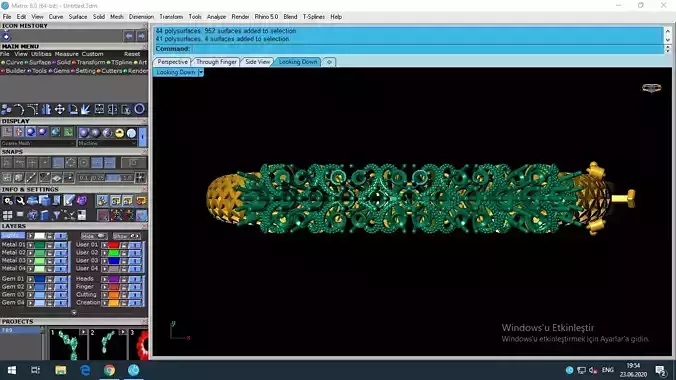Click the User 01 red color swatch
The height and width of the screenshot is (380, 676).
pyautogui.click(x=114, y=245)
